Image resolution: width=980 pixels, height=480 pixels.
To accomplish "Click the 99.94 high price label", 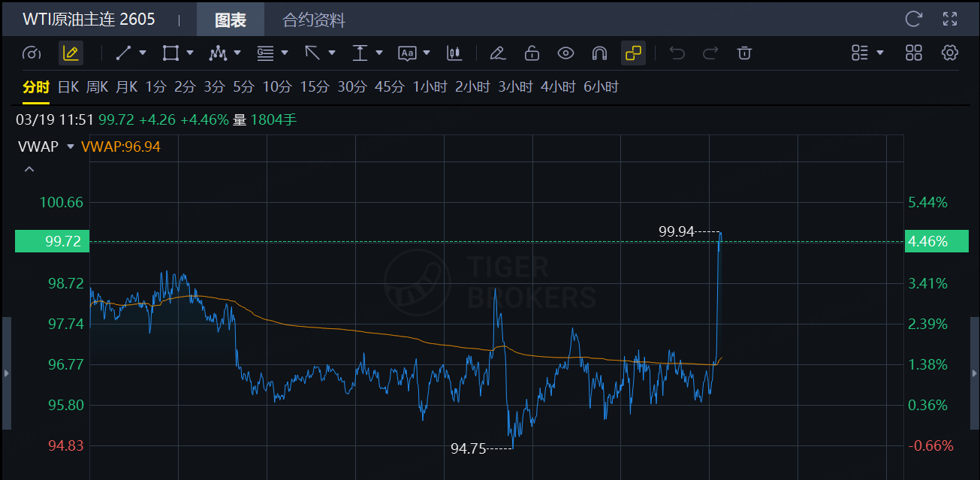I will click(x=677, y=232).
